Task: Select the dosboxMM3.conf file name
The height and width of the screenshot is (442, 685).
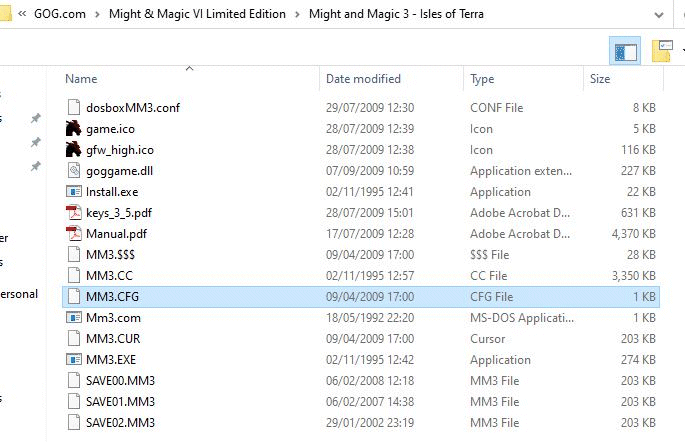Action: pos(133,107)
